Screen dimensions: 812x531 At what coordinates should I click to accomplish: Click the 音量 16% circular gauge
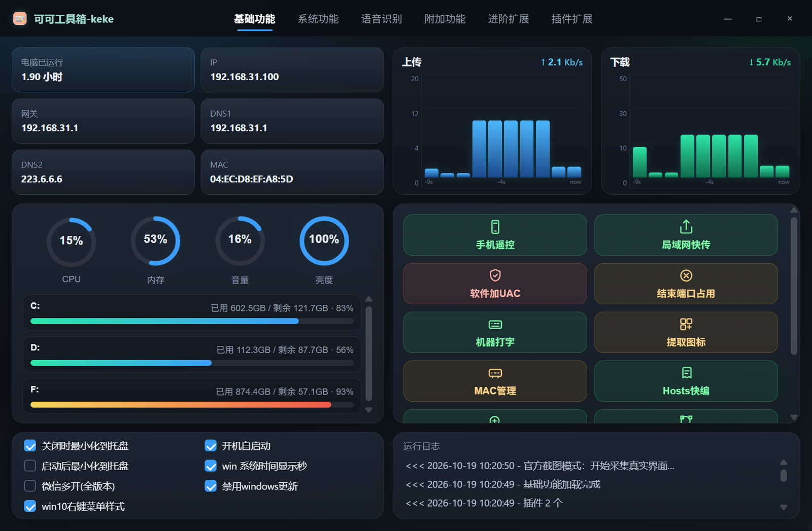click(240, 241)
